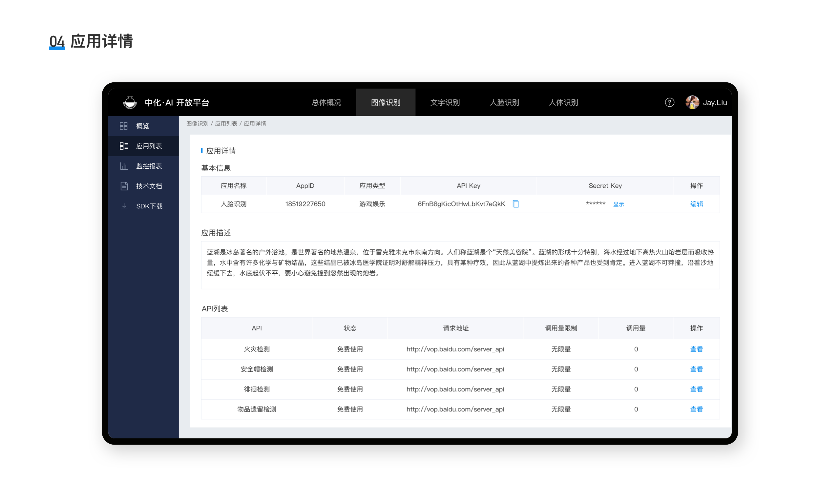Open 应用列表 in the sidebar
This screenshot has width=840, height=504.
pos(143,146)
